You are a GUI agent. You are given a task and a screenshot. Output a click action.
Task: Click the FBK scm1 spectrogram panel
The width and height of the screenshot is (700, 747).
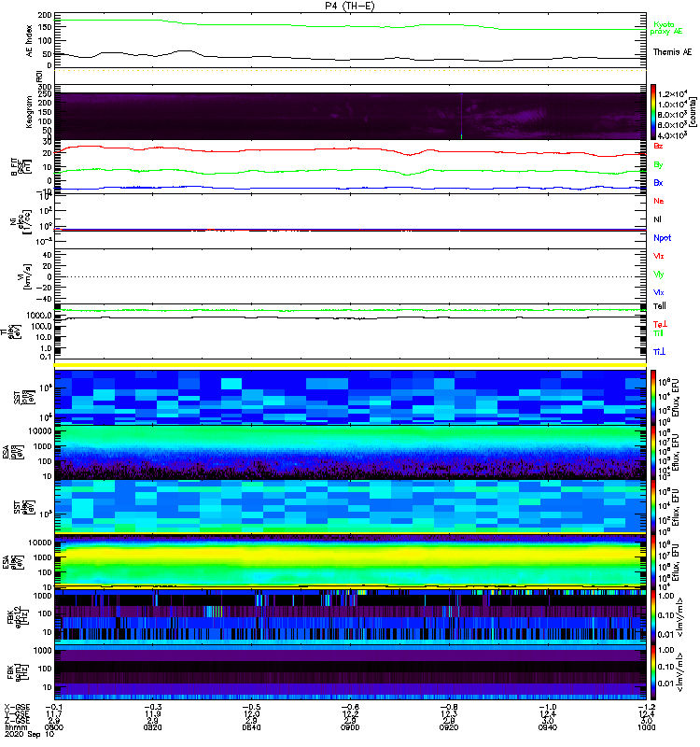[350, 672]
